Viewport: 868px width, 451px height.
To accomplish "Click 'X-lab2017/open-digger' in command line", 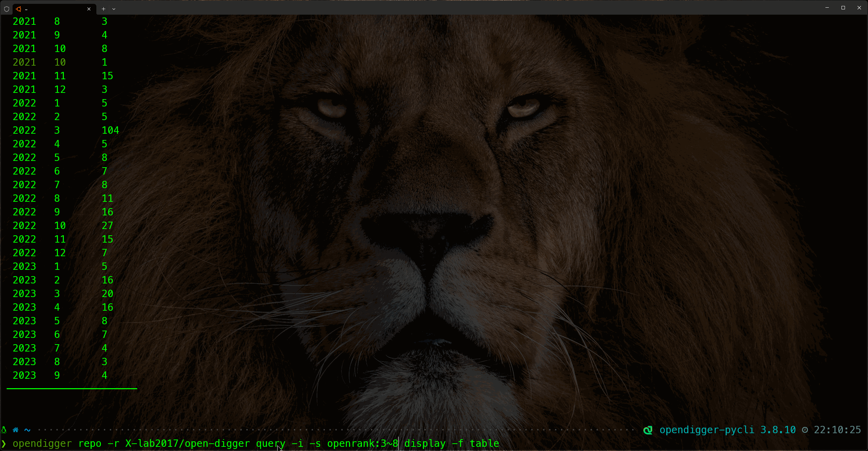I will tap(187, 443).
